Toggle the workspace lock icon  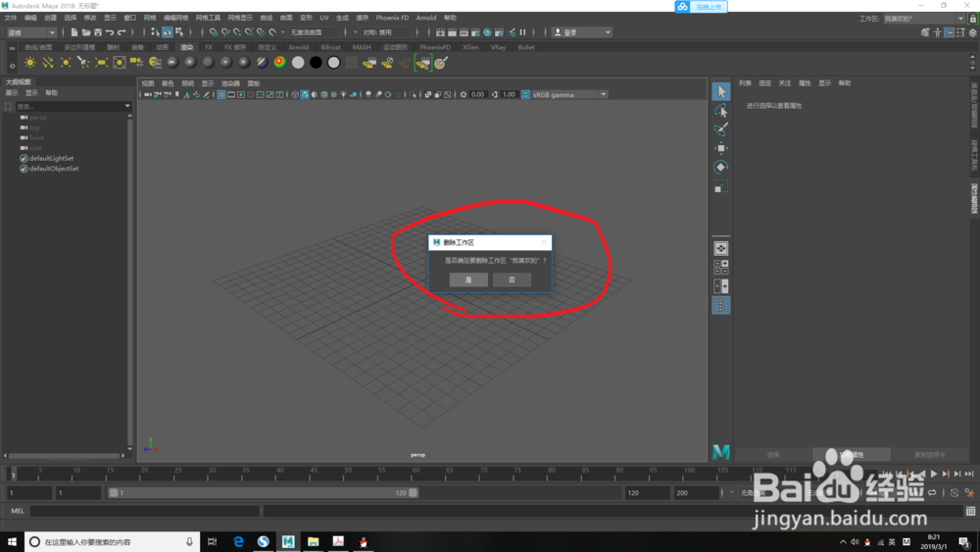click(x=973, y=18)
